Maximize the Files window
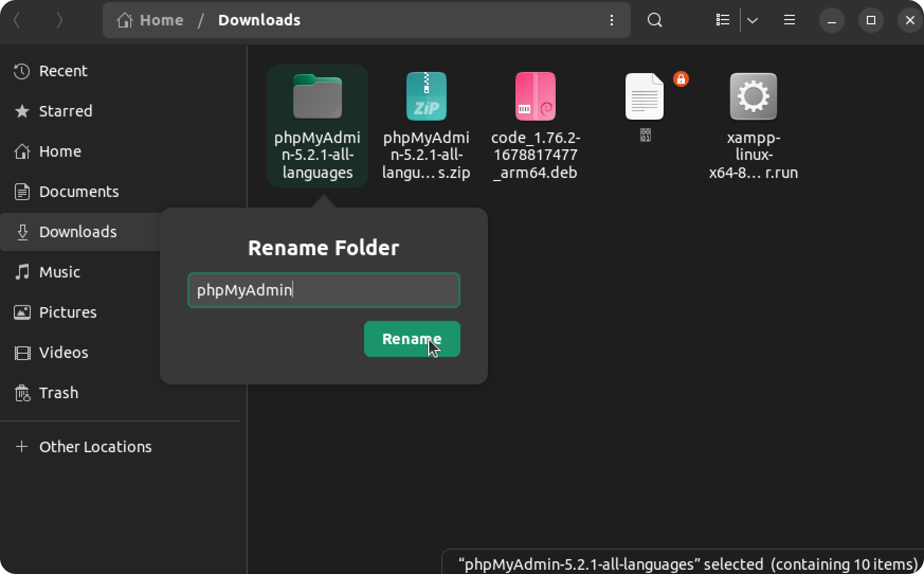This screenshot has height=574, width=924. [x=871, y=20]
